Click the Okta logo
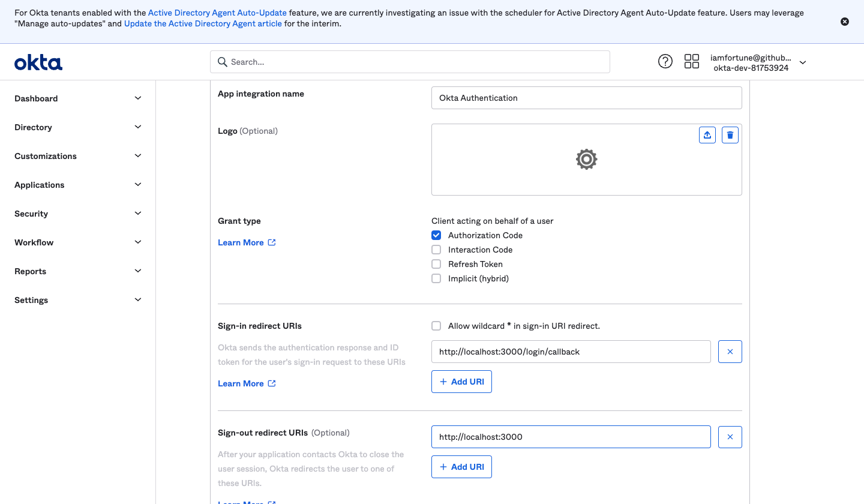 coord(38,62)
